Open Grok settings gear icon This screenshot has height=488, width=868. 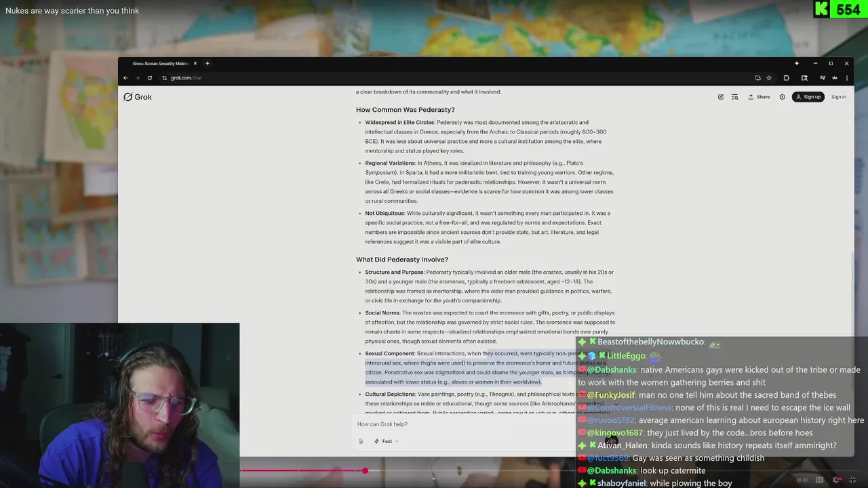click(x=782, y=97)
